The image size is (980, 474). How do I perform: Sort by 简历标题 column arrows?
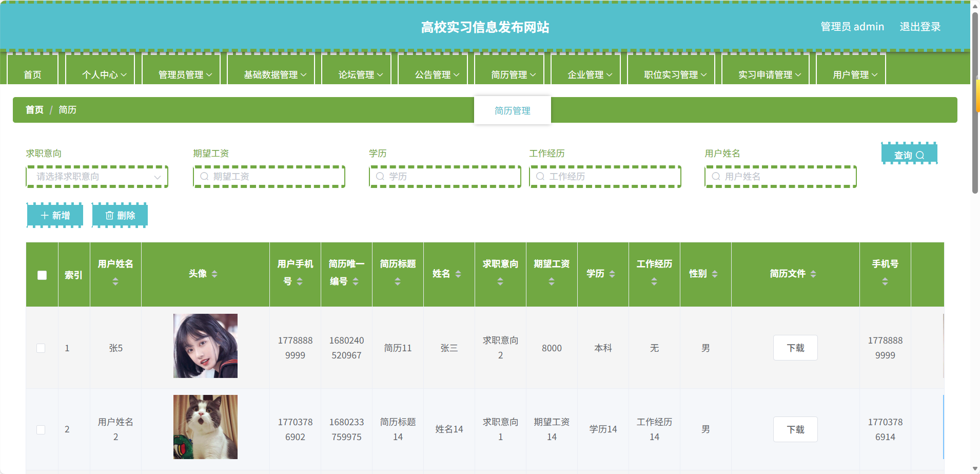tap(398, 281)
